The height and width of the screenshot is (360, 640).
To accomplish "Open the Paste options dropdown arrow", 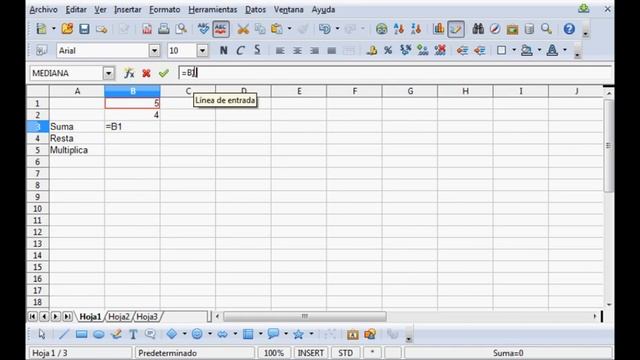I will (289, 29).
